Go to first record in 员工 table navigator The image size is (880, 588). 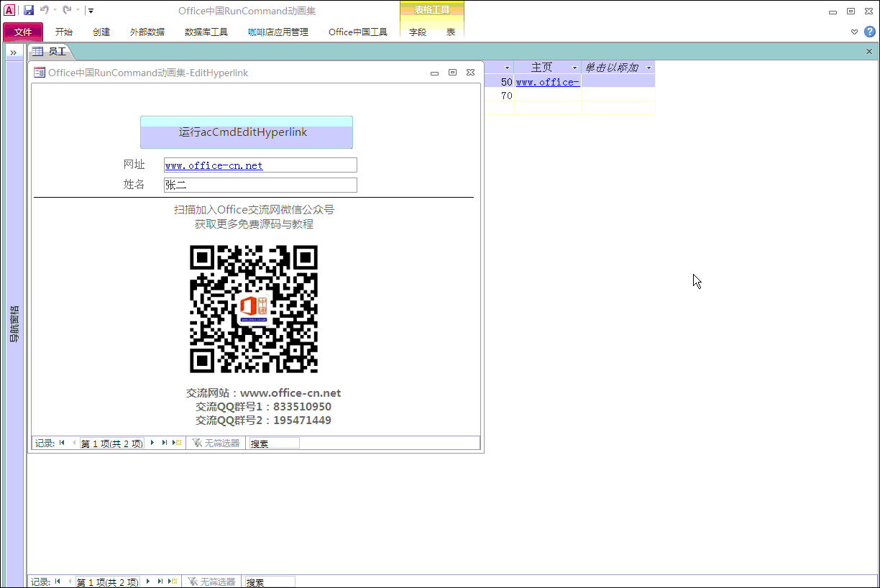pyautogui.click(x=58, y=582)
